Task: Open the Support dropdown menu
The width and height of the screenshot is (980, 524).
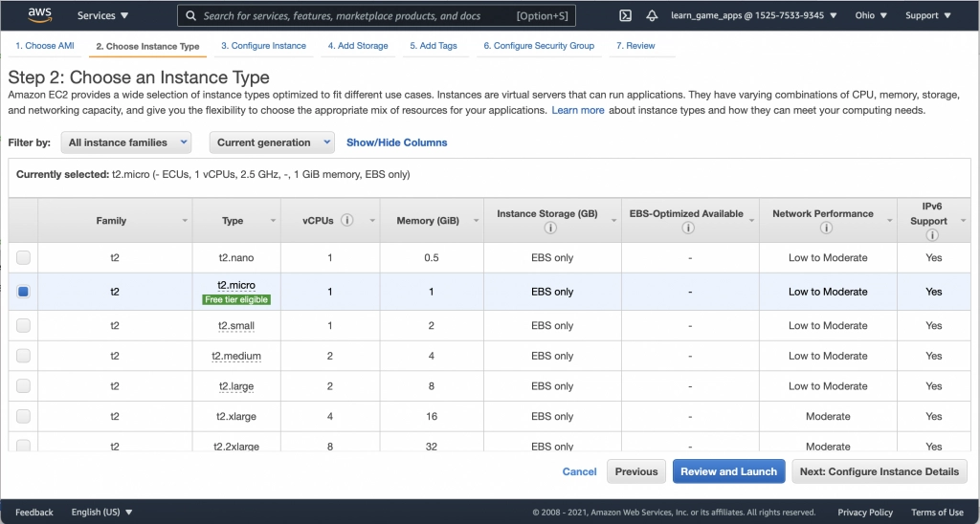Action: coord(928,15)
